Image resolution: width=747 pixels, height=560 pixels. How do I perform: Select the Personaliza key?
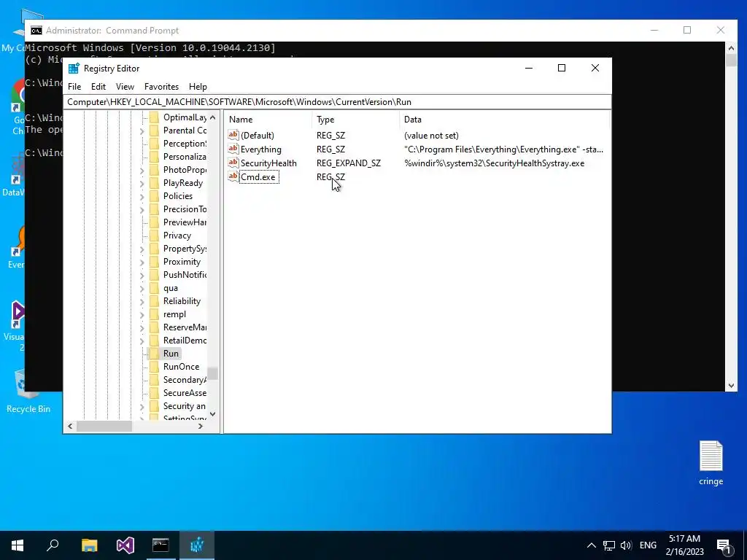(185, 157)
